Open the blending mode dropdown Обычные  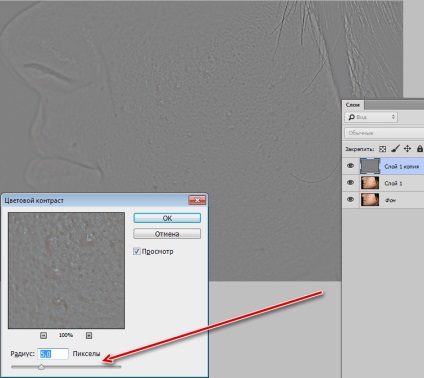point(384,133)
